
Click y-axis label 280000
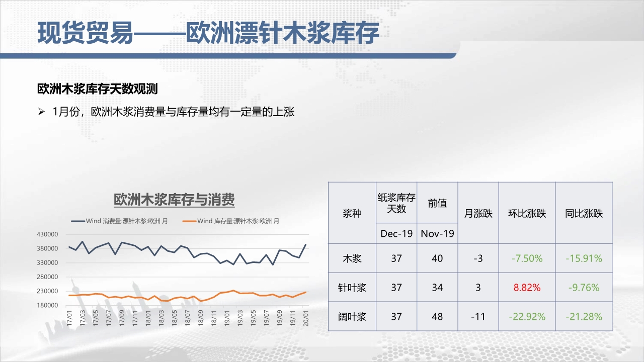(47, 277)
